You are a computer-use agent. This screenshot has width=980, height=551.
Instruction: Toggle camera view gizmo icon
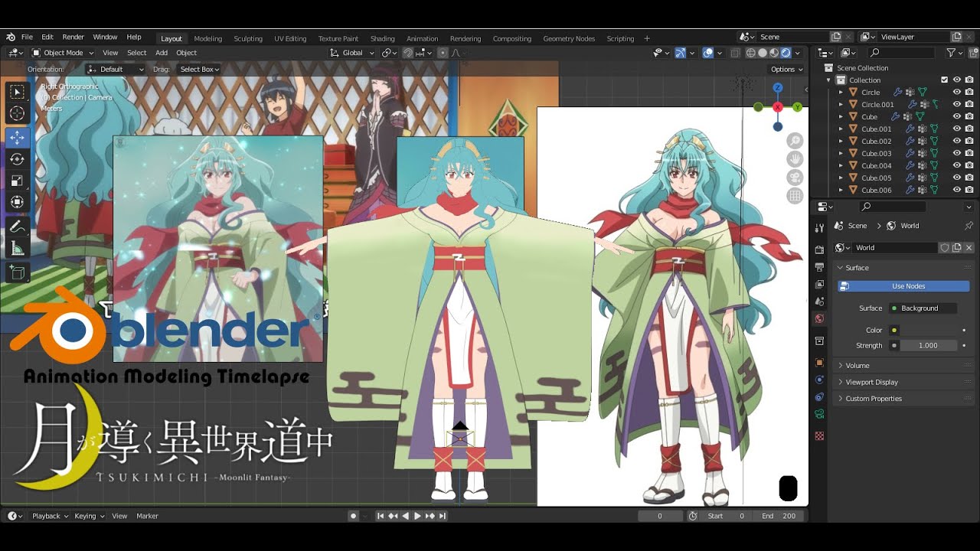point(795,178)
